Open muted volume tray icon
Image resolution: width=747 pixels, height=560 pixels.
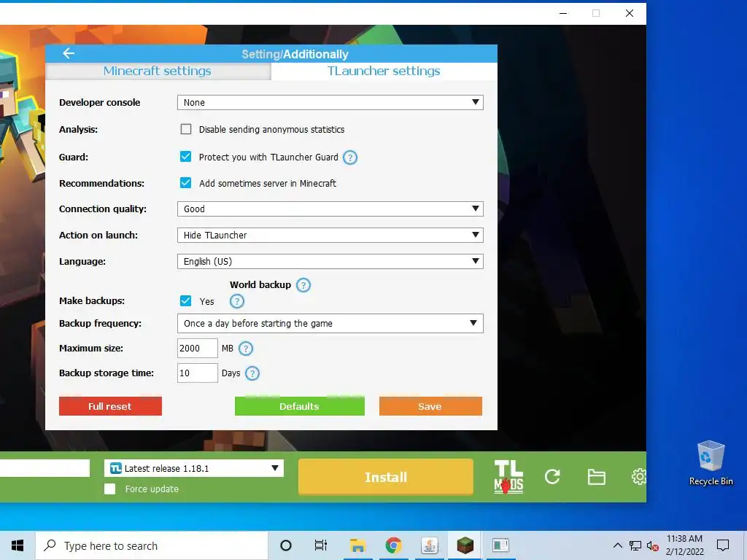(x=653, y=545)
